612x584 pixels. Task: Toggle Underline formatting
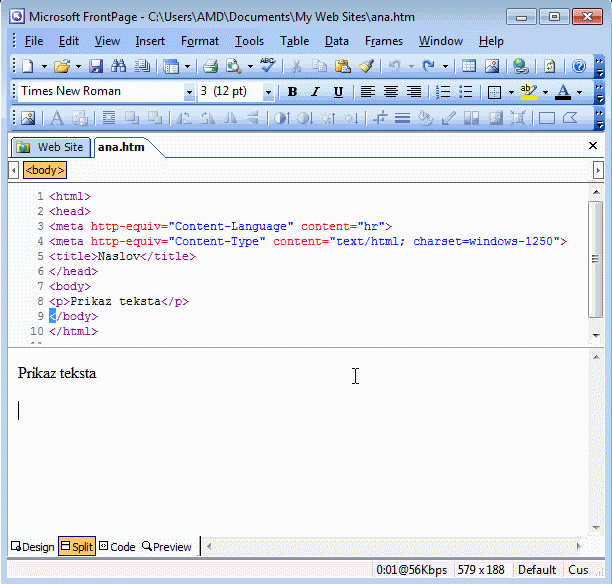tap(338, 92)
